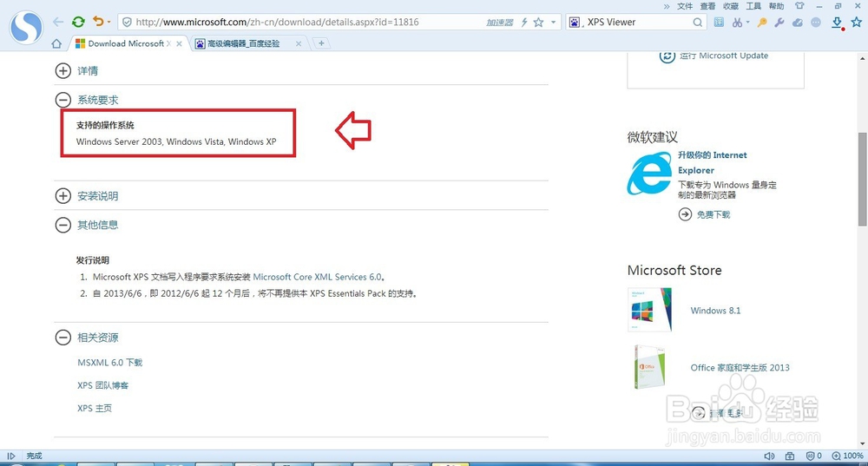The width and height of the screenshot is (868, 466).
Task: Switch to 高级编辑器_百度经验 tab
Action: click(x=244, y=43)
